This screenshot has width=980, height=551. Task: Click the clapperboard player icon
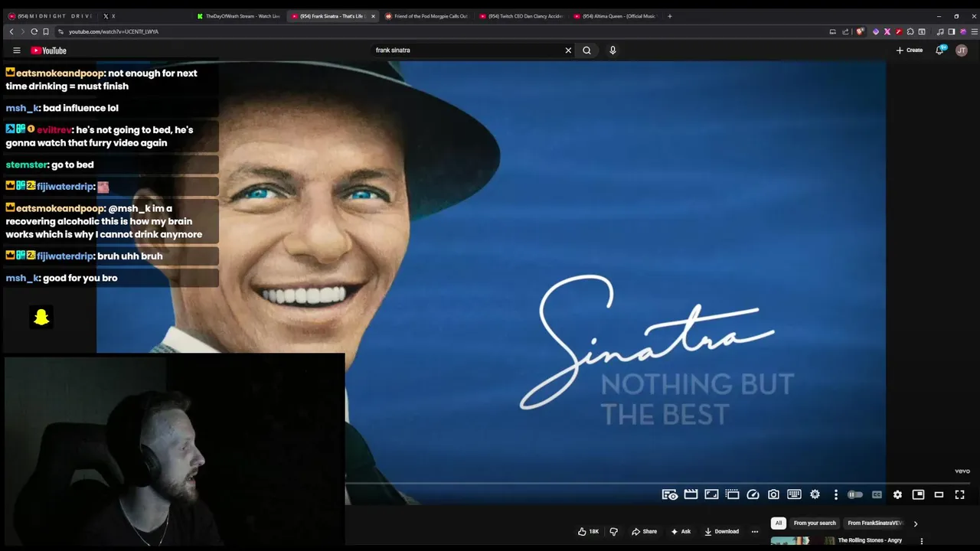[x=691, y=494]
